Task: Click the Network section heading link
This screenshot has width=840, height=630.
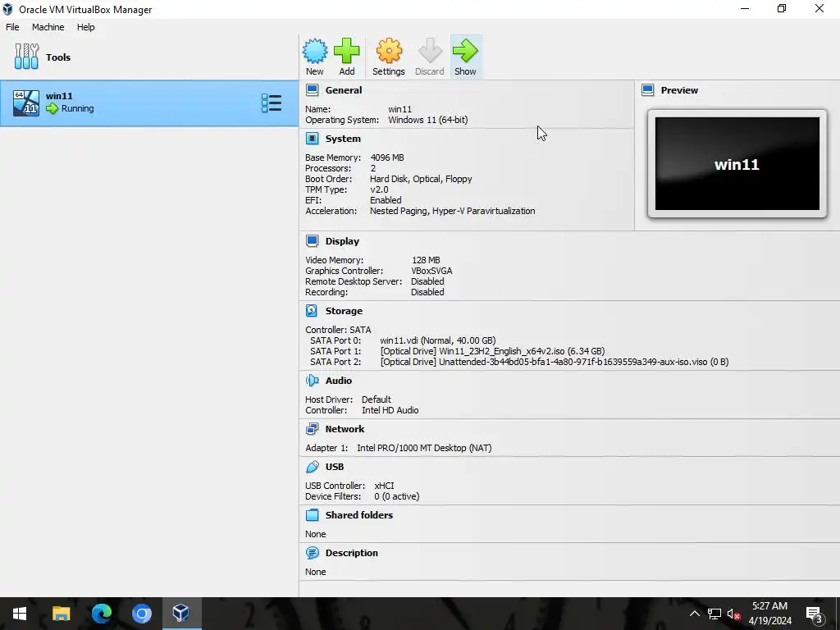Action: pyautogui.click(x=345, y=429)
